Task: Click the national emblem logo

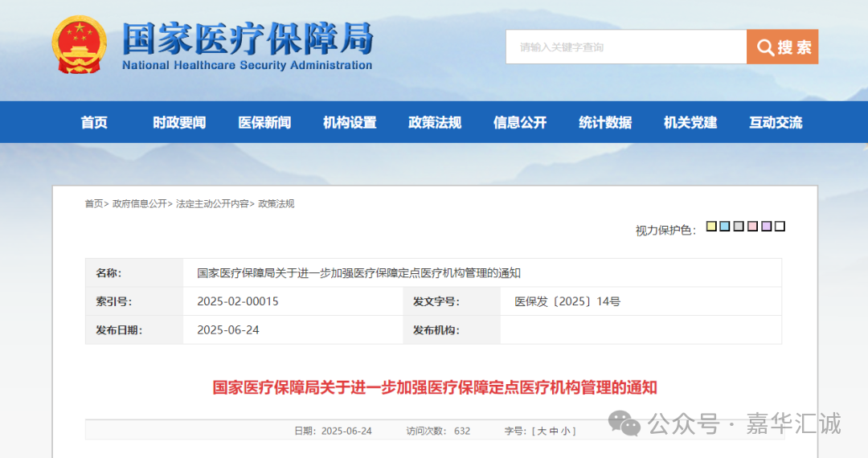Action: [79, 45]
